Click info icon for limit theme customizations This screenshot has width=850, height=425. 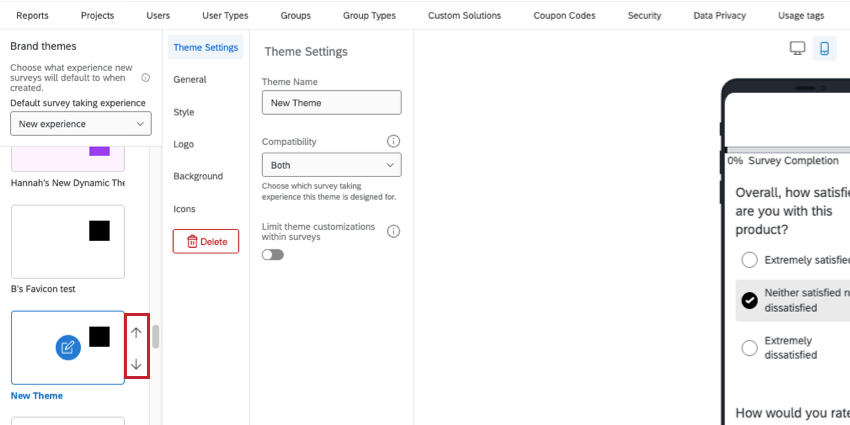(x=393, y=231)
